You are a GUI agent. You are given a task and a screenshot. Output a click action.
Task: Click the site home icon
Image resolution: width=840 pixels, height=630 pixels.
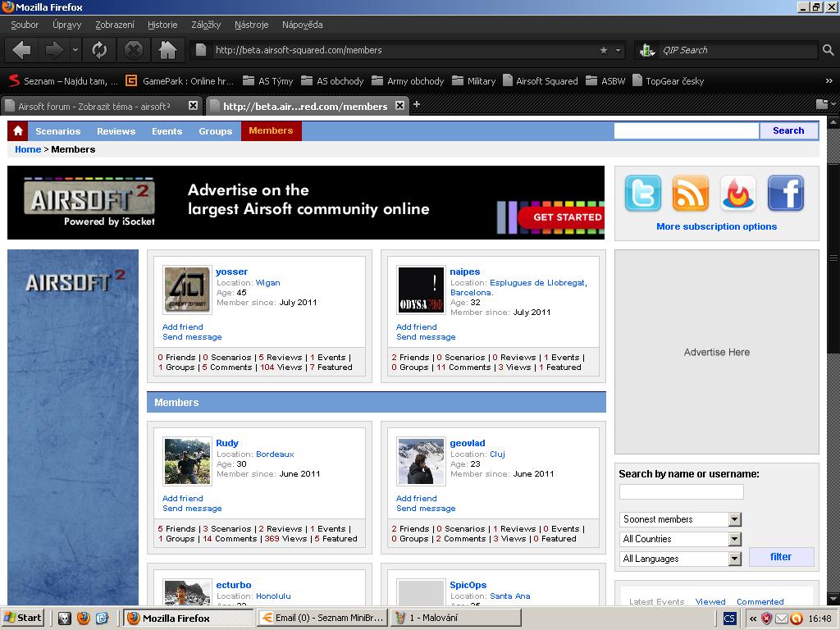pyautogui.click(x=18, y=131)
